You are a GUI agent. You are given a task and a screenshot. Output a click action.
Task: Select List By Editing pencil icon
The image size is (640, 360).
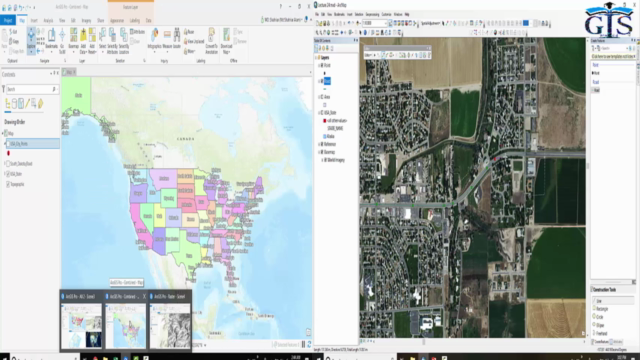[27, 104]
